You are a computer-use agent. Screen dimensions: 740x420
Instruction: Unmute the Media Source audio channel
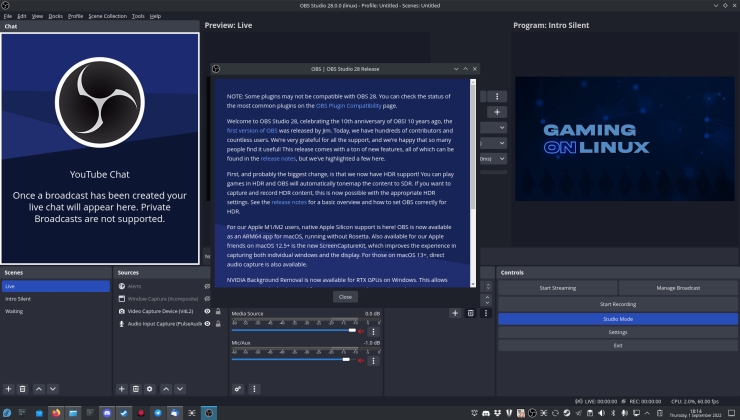[x=361, y=331]
